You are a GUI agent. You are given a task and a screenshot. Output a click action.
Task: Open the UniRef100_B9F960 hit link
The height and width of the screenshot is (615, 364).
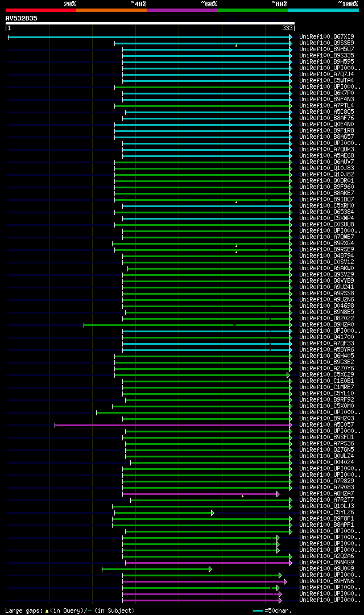326,188
